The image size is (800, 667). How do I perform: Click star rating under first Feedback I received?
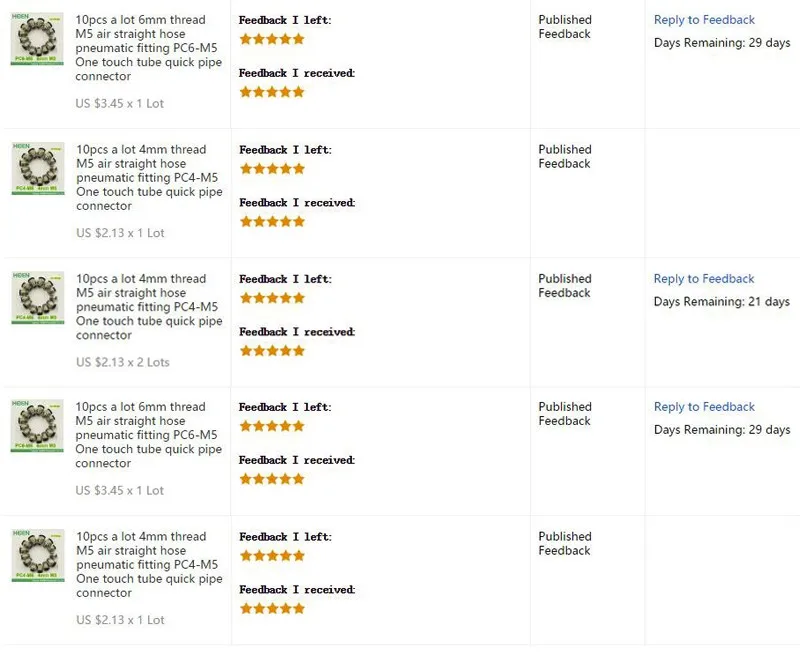coord(272,92)
